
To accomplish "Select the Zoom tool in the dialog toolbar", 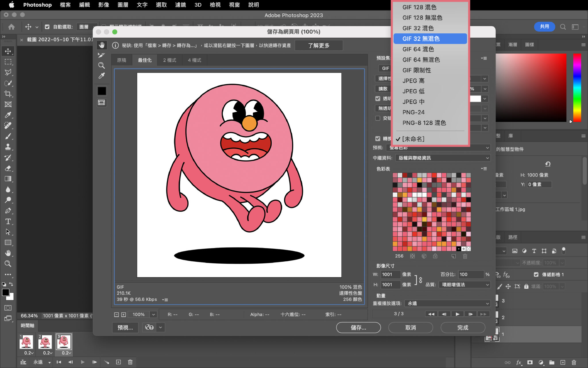I will [x=102, y=66].
